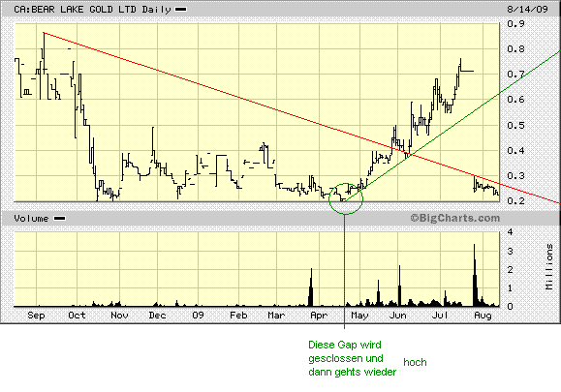561x392 pixels.
Task: Click the tallest volume spike before Aug
Action: click(x=475, y=275)
